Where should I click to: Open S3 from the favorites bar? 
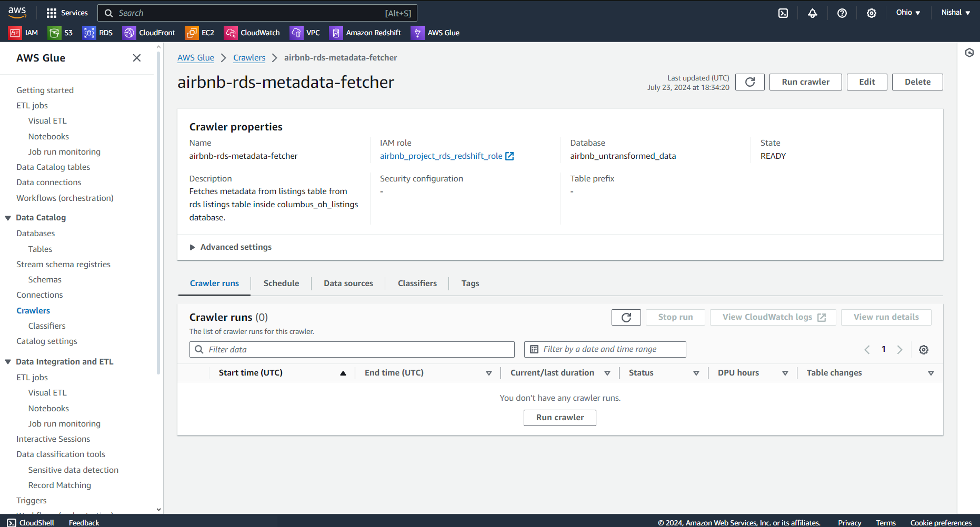pyautogui.click(x=61, y=33)
